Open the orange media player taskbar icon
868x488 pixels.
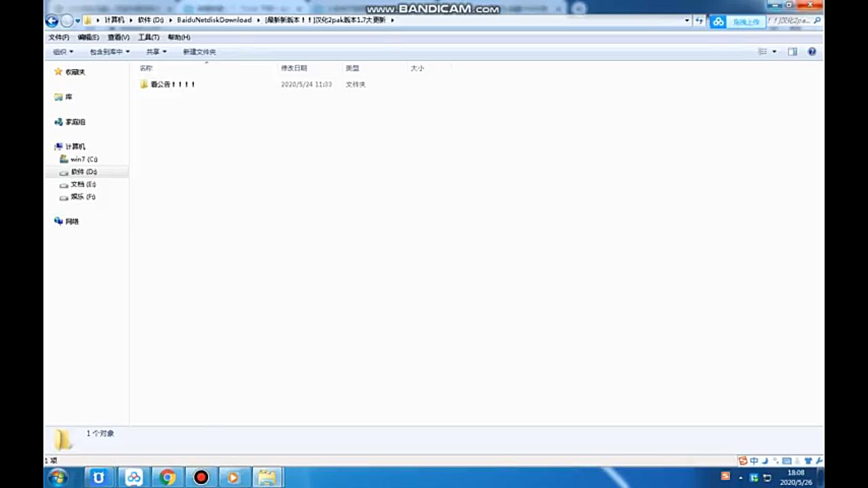233,477
